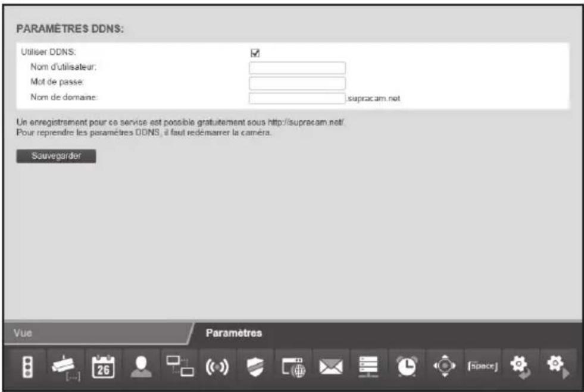Open the gear with return arrow icon
584x392 pixels.
click(x=520, y=367)
